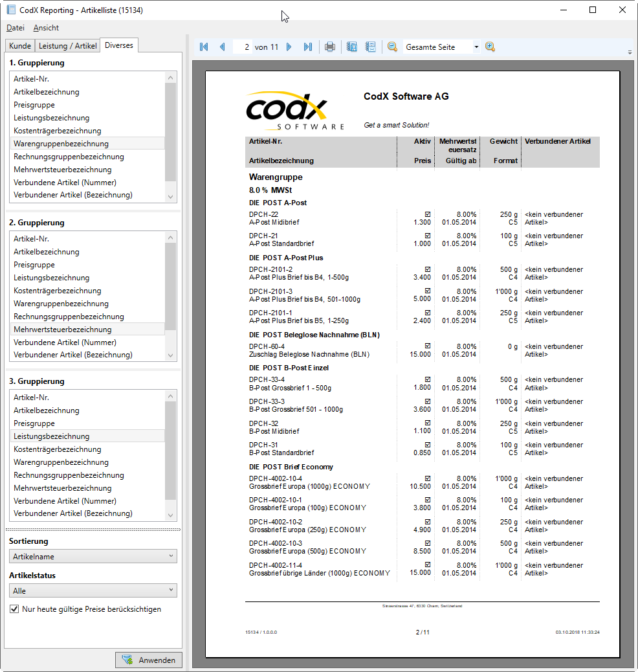Jump to last report page
638x672 pixels.
tap(307, 47)
